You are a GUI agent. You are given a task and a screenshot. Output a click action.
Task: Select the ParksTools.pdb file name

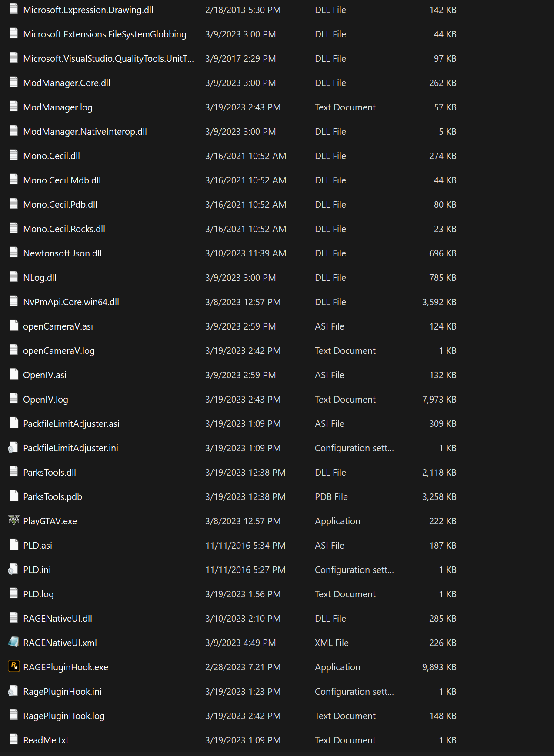[x=53, y=497]
